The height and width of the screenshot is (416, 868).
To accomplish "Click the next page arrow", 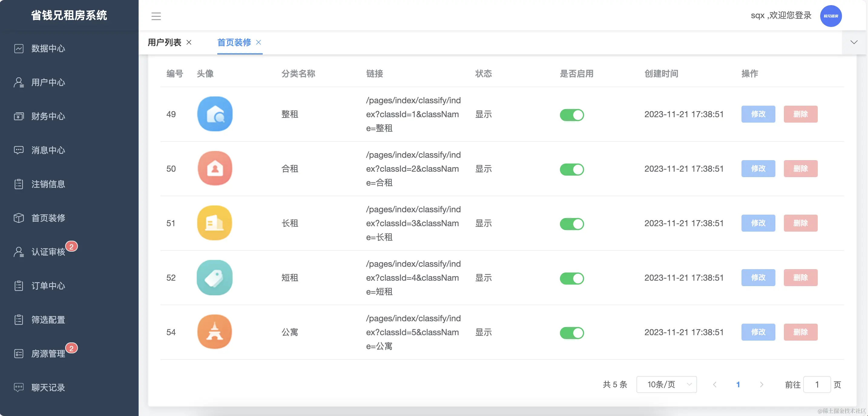I will pos(761,385).
